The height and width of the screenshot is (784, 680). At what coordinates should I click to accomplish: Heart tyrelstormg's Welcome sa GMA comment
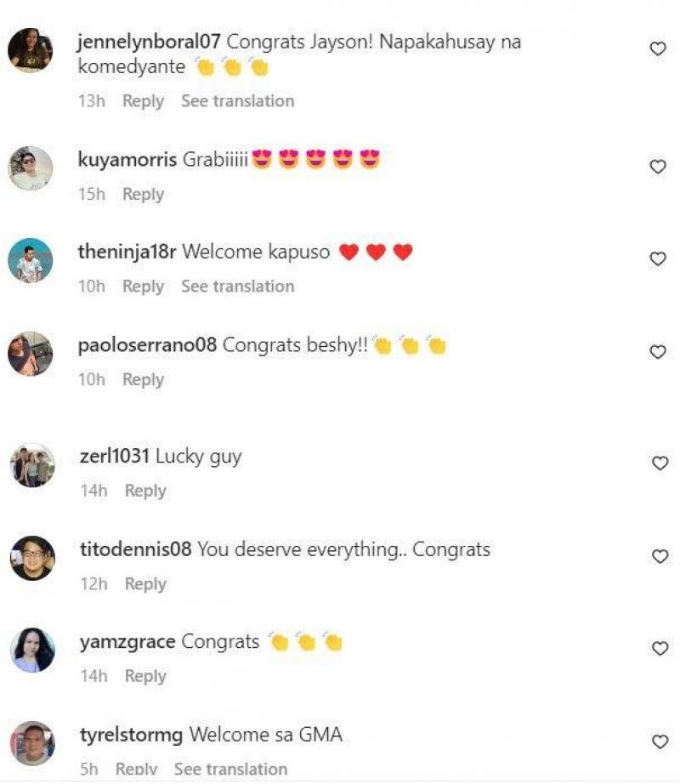pos(660,741)
